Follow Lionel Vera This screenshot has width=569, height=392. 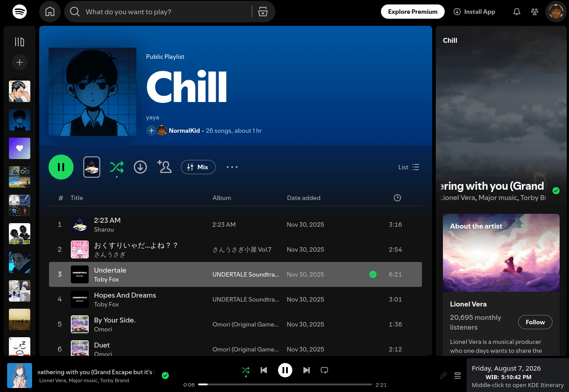pos(535,322)
